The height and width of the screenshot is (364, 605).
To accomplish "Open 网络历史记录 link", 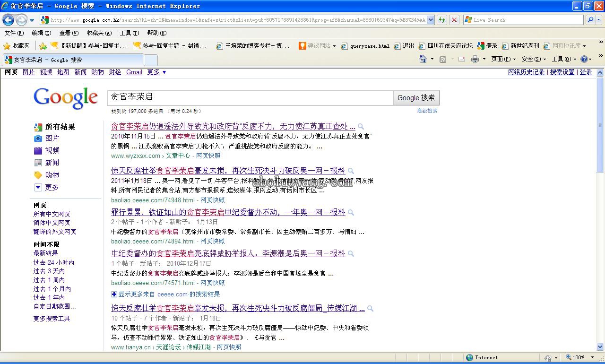I will (527, 72).
